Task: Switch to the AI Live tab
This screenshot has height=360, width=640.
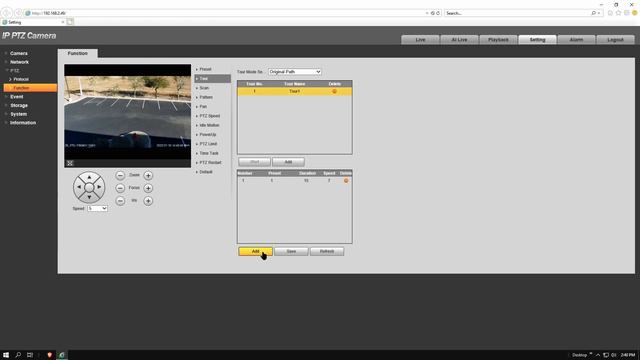Action: 459,40
